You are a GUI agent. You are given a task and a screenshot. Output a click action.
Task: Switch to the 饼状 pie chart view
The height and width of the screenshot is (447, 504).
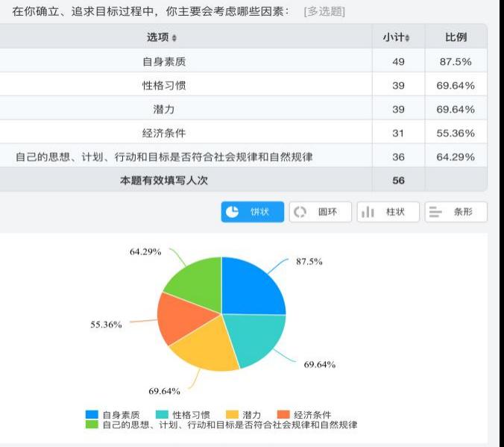(x=253, y=212)
